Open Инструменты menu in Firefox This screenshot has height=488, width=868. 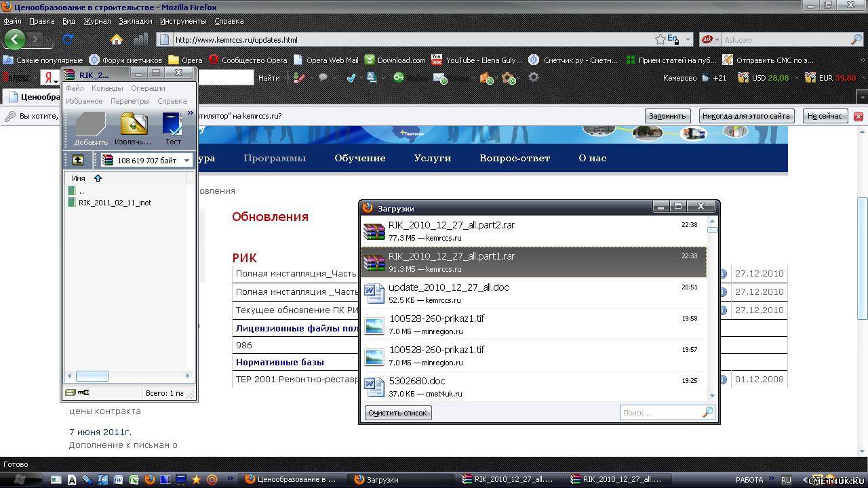tap(183, 21)
